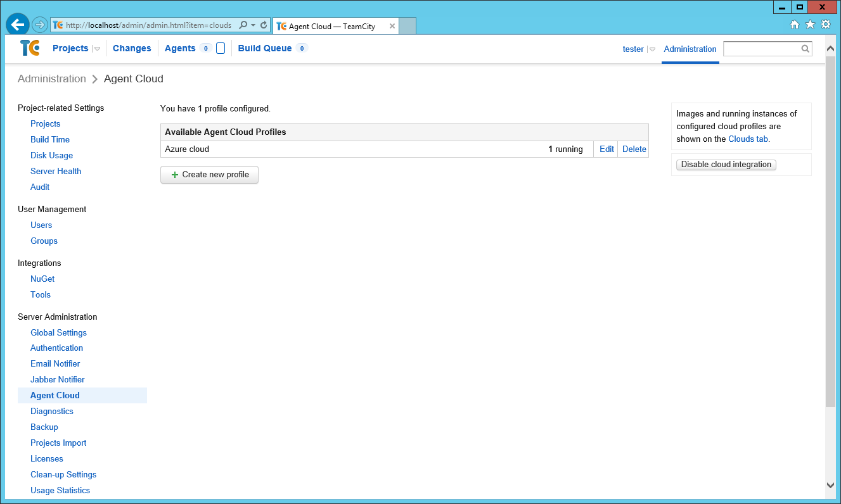This screenshot has height=504, width=841.
Task: Click the Administration breadcrumb link
Action: [52, 79]
